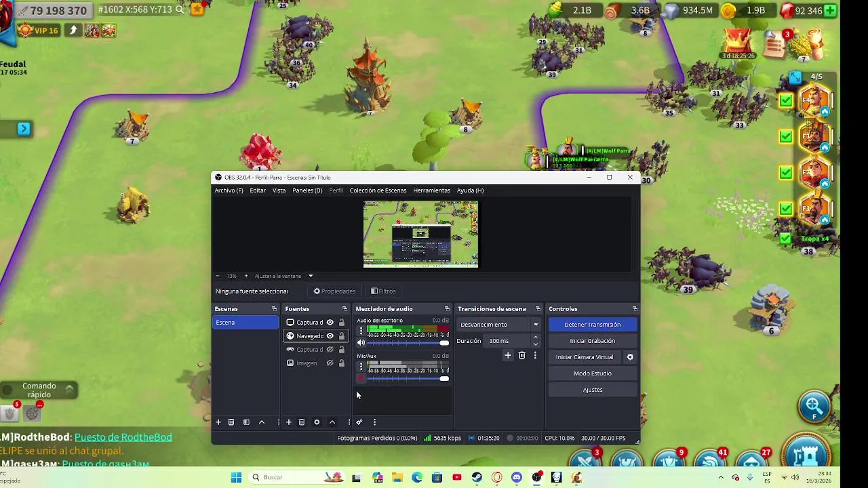The width and height of the screenshot is (868, 488).
Task: Undock the Mezclador de audio panel
Action: 447,309
